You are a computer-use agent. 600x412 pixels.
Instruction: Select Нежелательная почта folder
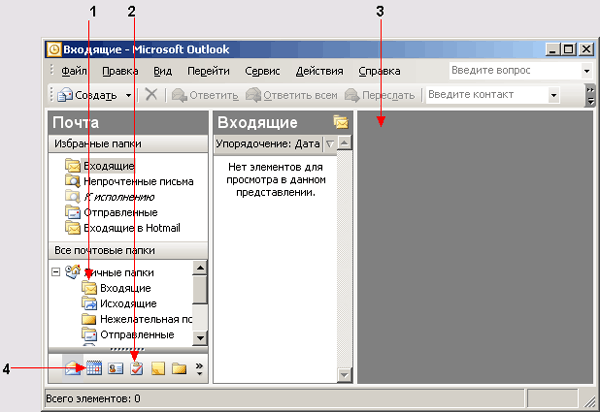point(137,319)
